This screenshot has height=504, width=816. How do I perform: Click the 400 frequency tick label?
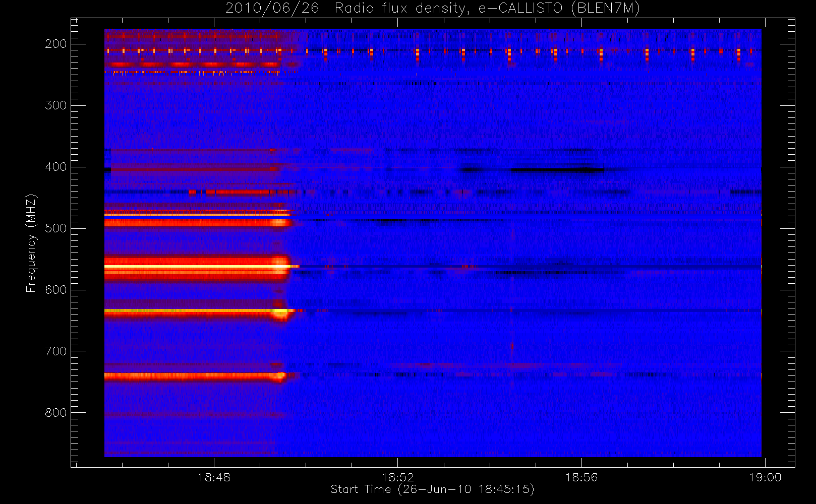pyautogui.click(x=56, y=167)
